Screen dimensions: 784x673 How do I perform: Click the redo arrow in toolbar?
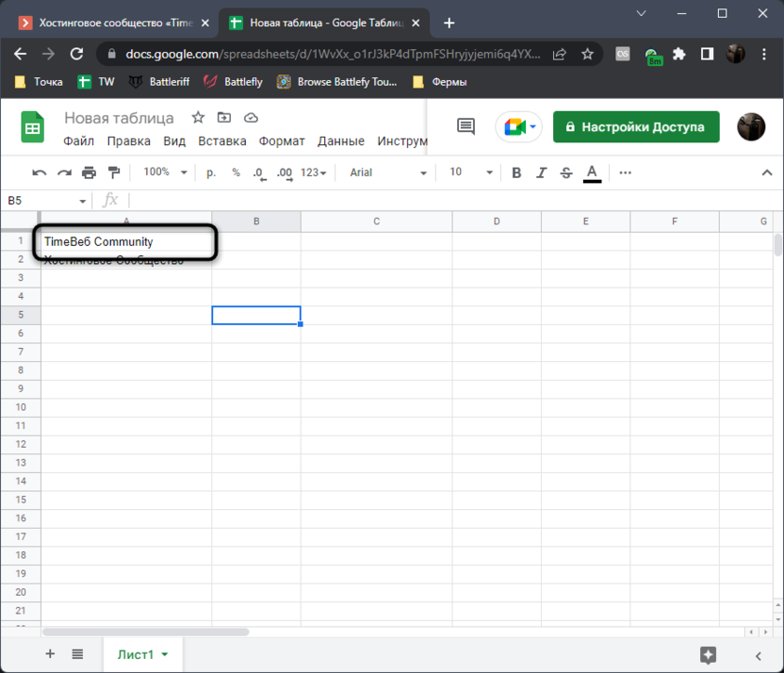(x=64, y=172)
